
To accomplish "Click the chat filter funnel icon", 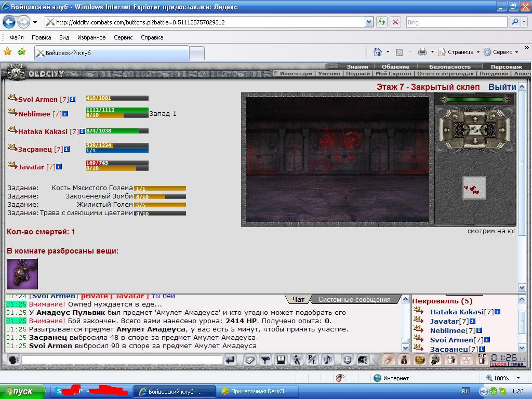I will [265, 360].
